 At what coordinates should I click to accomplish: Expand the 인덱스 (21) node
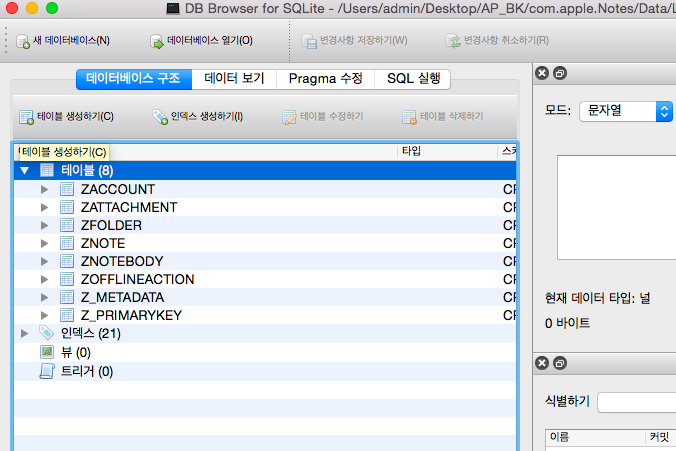(25, 333)
